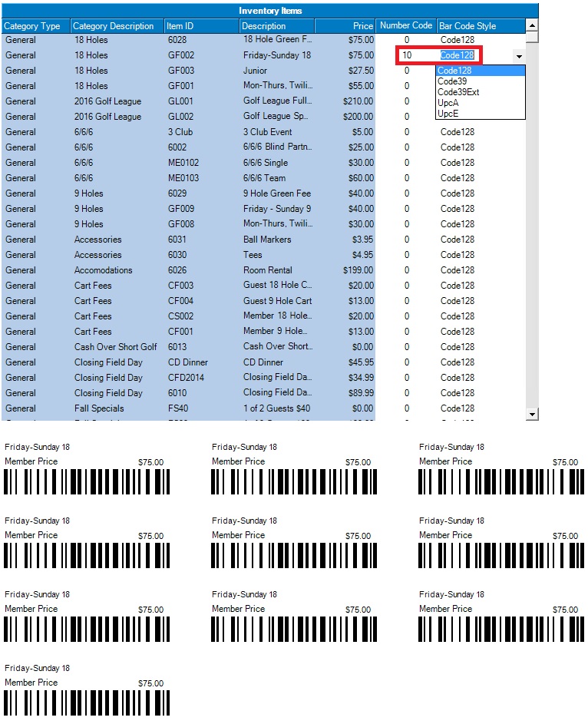Select the Room Rental description cell
Screen dimensions: 588x724
tap(265, 270)
